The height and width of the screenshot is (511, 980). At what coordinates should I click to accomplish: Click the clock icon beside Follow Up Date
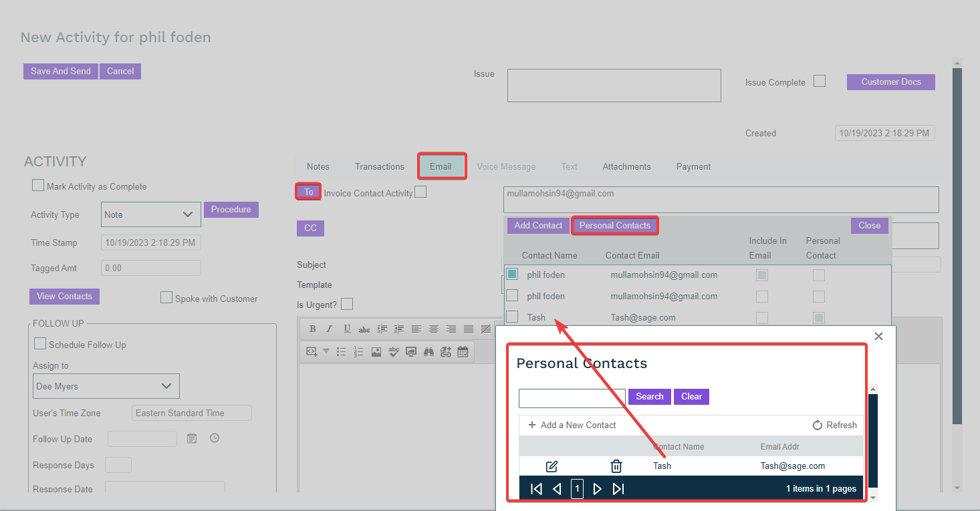click(215, 438)
